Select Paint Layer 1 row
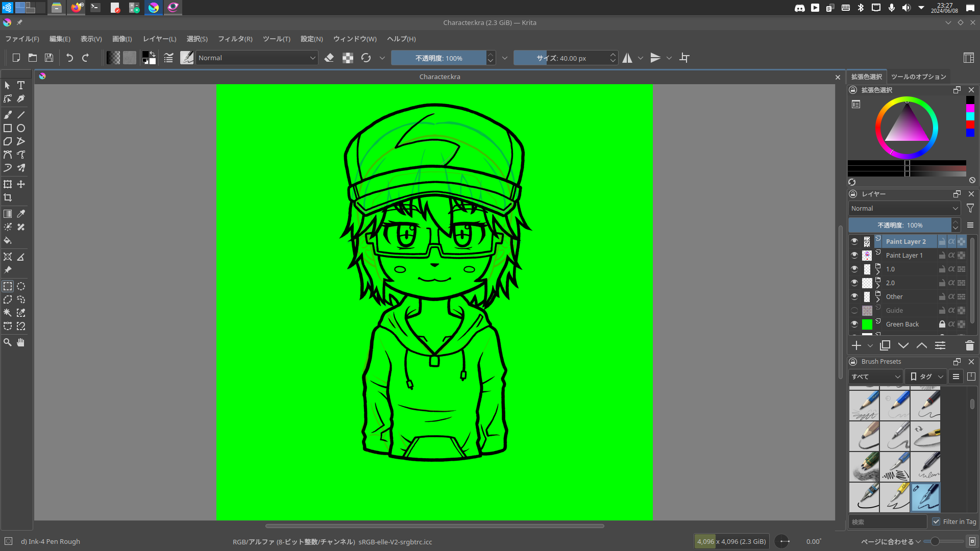Image resolution: width=980 pixels, height=551 pixels. pos(903,255)
